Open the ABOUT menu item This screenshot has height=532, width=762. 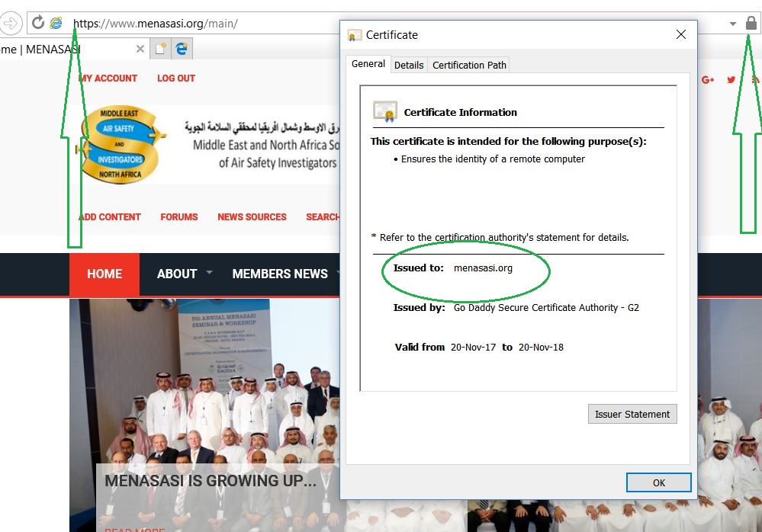tap(177, 274)
